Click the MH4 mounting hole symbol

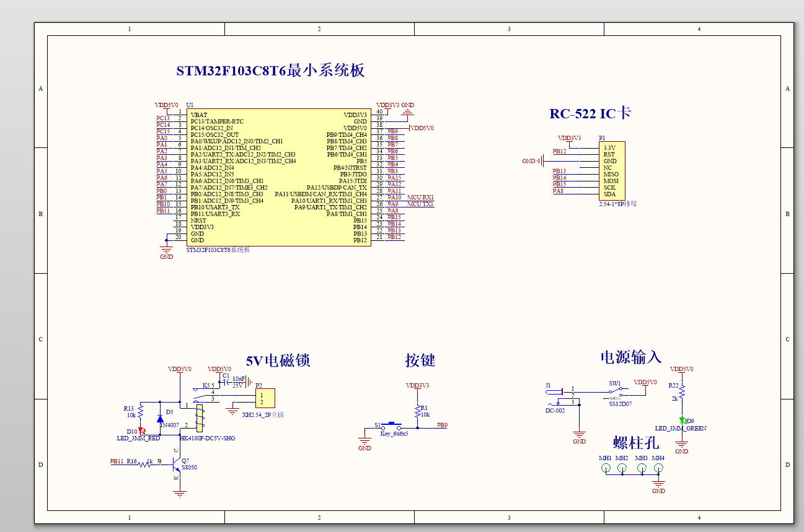click(658, 468)
